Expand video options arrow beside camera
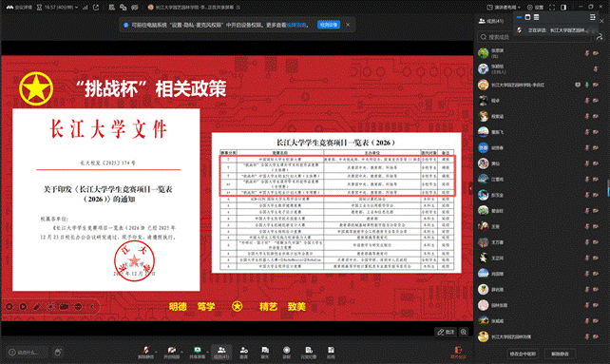 [x=181, y=351]
